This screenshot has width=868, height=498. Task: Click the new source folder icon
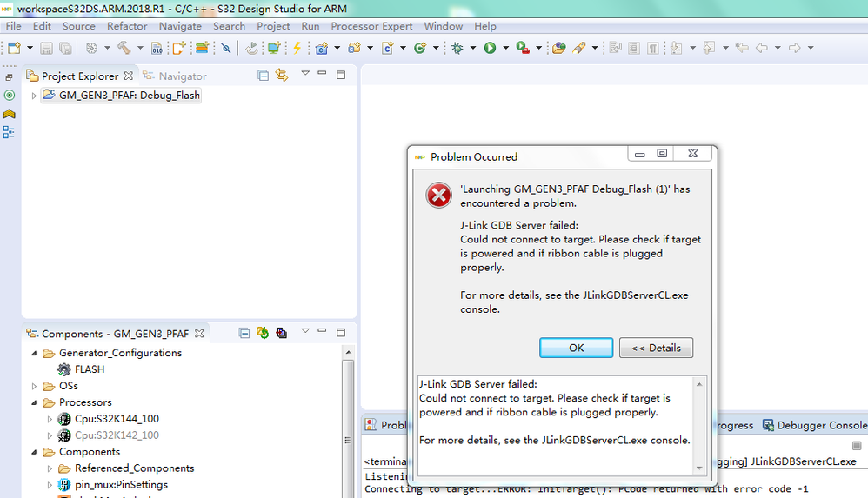(354, 48)
